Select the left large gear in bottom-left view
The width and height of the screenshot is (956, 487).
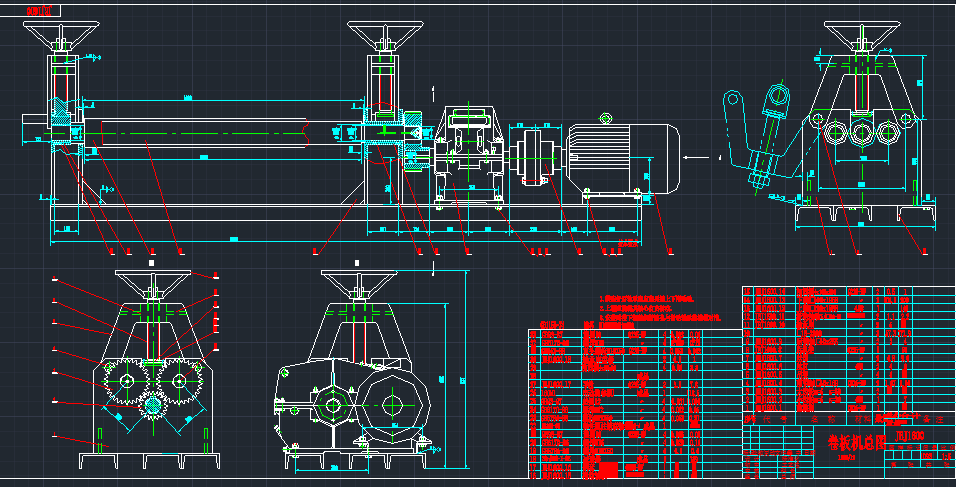[x=126, y=380]
